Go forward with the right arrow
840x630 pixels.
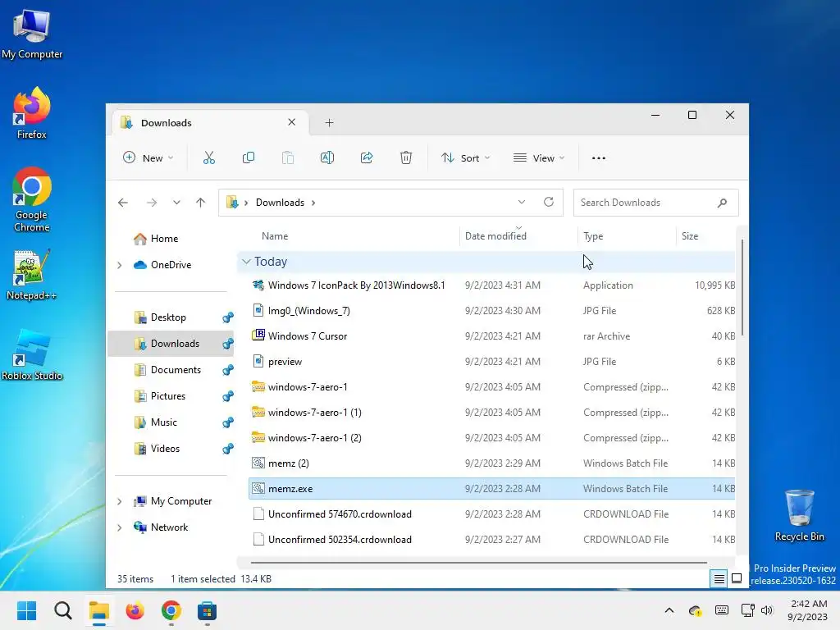point(152,203)
